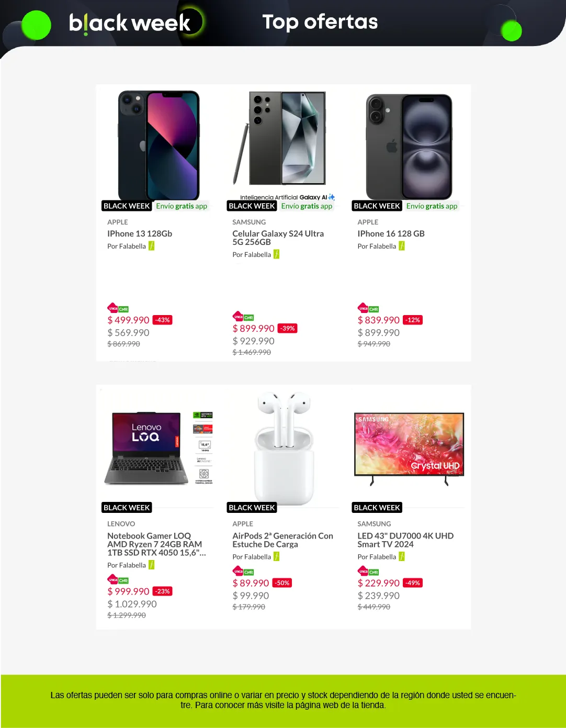Open the iPhone 13 128Gb product image

(159, 145)
